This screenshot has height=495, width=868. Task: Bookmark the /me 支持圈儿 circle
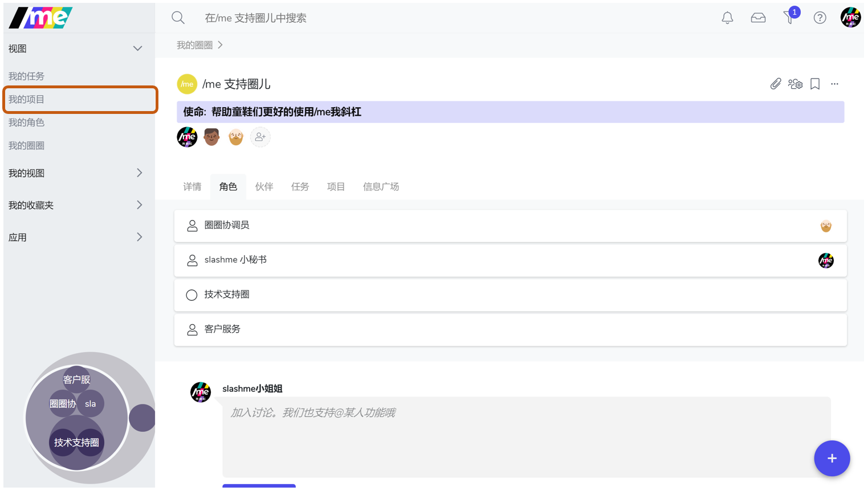815,84
